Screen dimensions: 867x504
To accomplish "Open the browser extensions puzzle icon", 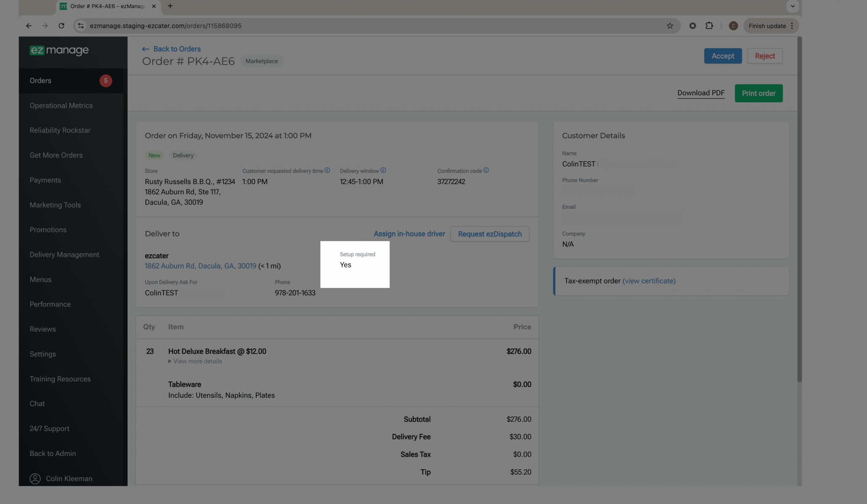I will point(709,26).
